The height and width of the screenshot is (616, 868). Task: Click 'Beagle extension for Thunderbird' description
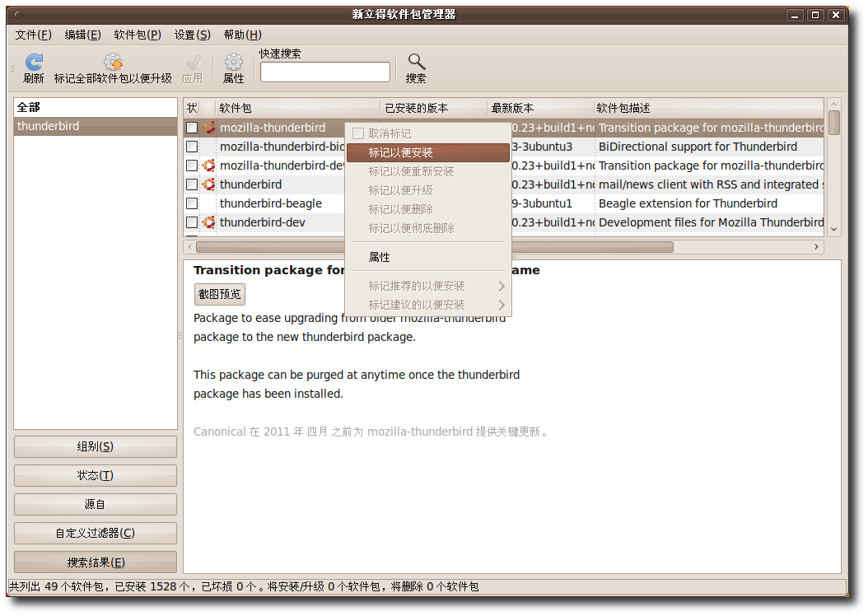tap(688, 203)
